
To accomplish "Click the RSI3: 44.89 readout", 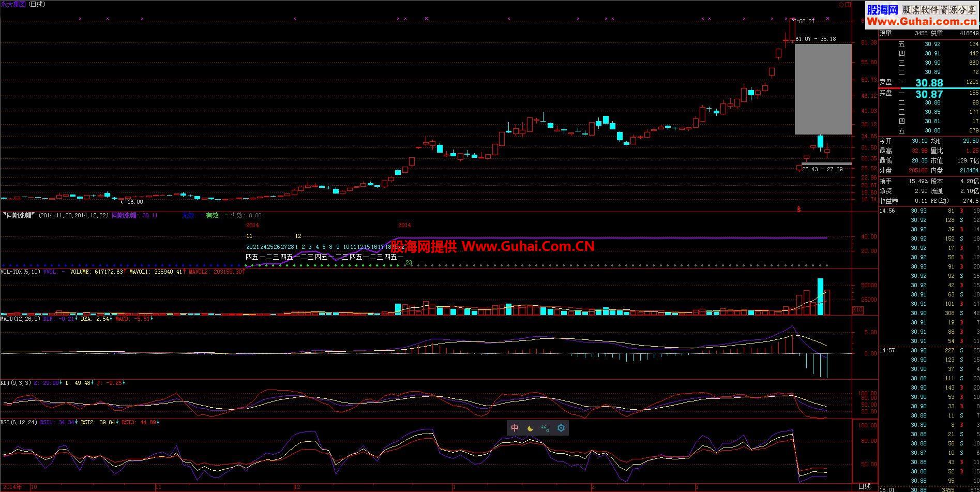I will [x=139, y=422].
